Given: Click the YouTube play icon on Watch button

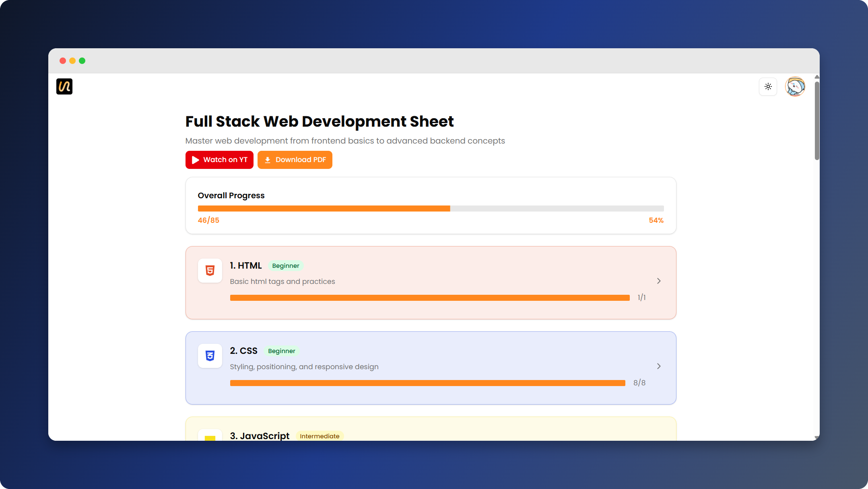Looking at the screenshot, I should point(196,160).
